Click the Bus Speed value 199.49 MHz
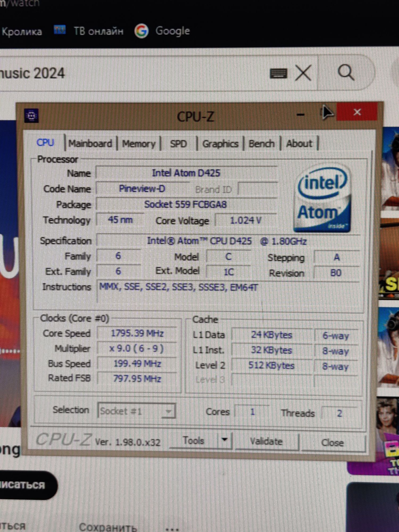The width and height of the screenshot is (399, 532). [x=137, y=363]
